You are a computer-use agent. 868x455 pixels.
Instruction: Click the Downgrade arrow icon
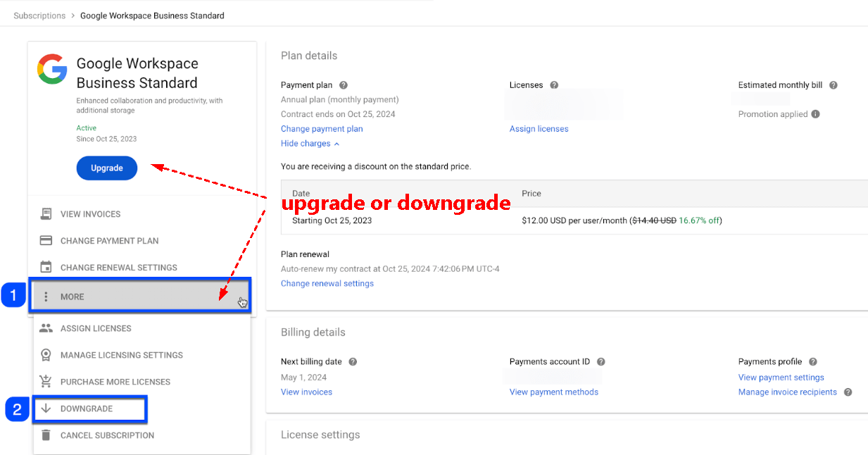tap(46, 409)
